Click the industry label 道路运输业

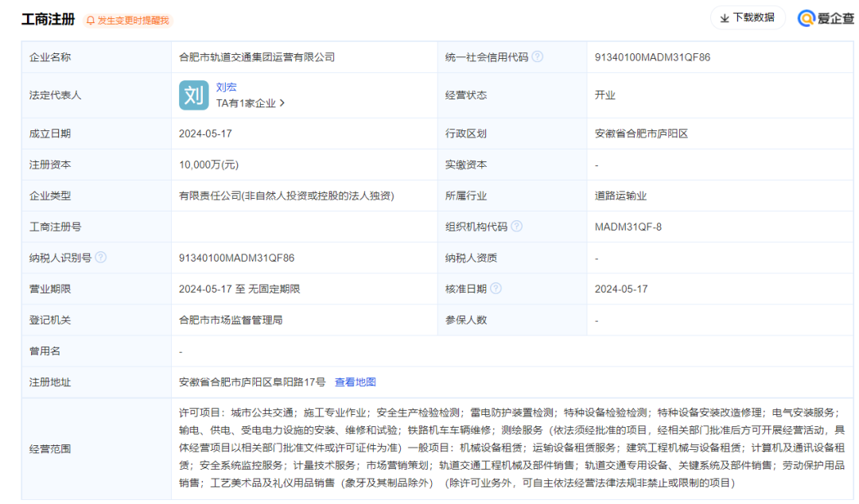620,196
